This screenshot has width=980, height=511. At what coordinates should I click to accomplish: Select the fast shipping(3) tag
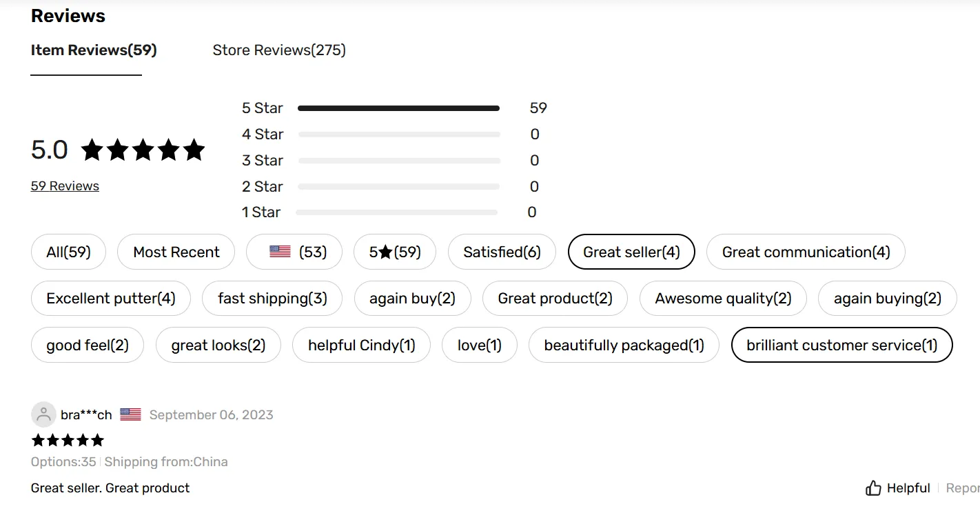pos(272,299)
